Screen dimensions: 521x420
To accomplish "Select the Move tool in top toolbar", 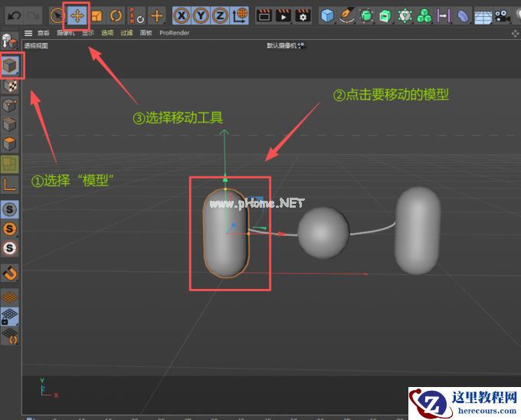I will (77, 15).
